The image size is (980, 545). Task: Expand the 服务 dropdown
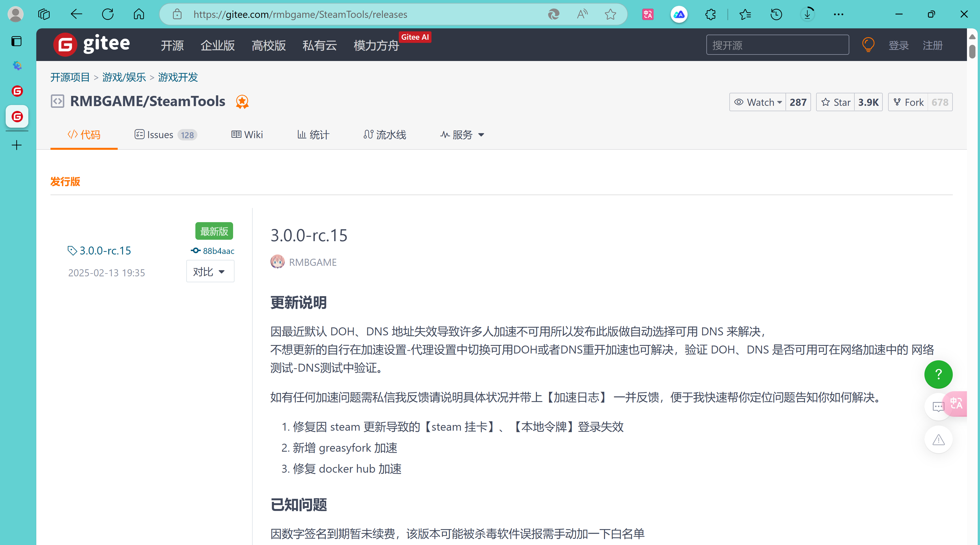click(x=462, y=135)
